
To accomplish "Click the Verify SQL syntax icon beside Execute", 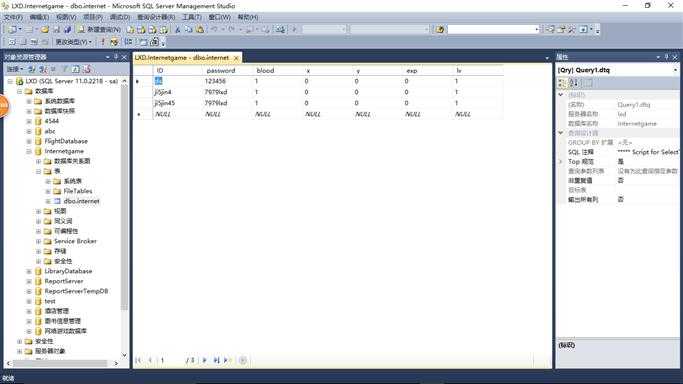I will [114, 42].
